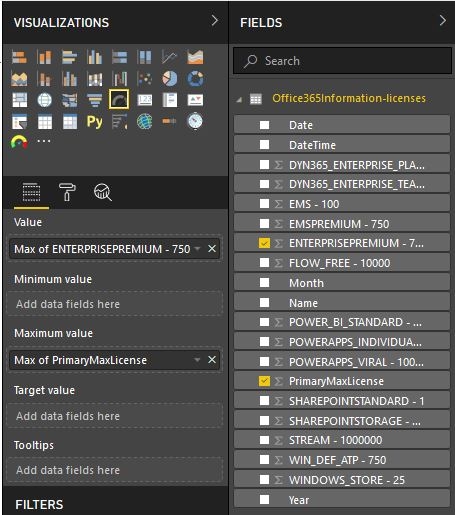This screenshot has width=455, height=515.
Task: Insert the Python (Py) visual
Action: pyautogui.click(x=94, y=122)
